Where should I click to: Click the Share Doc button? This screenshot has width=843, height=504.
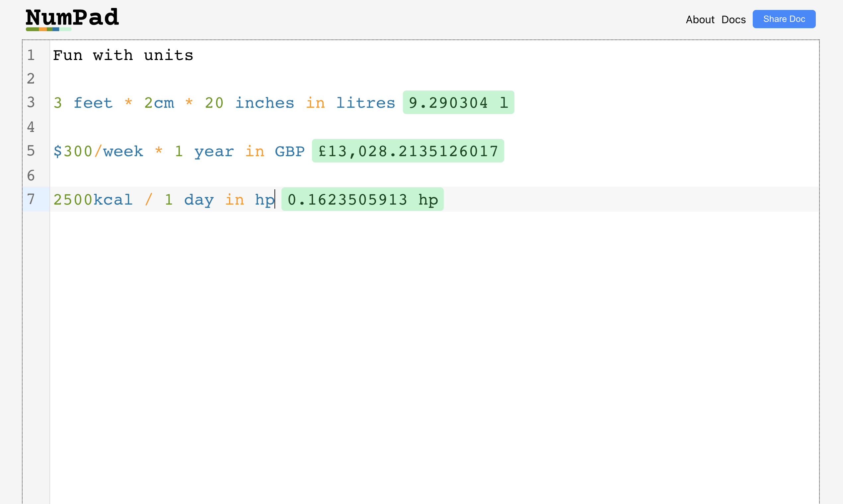(x=784, y=19)
